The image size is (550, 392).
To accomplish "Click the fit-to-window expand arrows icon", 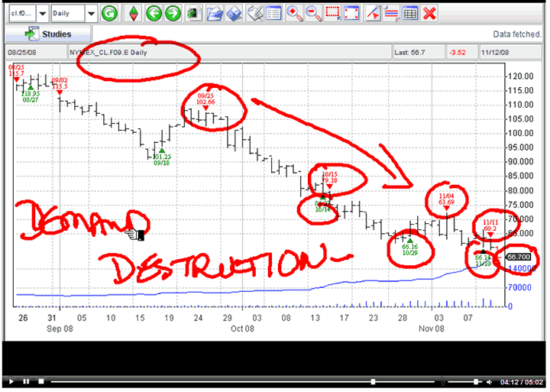I will click(351, 14).
